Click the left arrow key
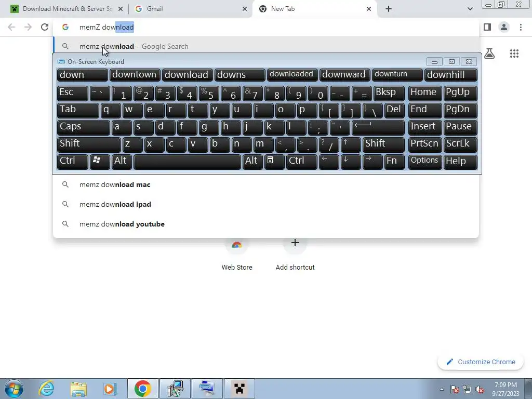This screenshot has height=399, width=532. coord(329,162)
